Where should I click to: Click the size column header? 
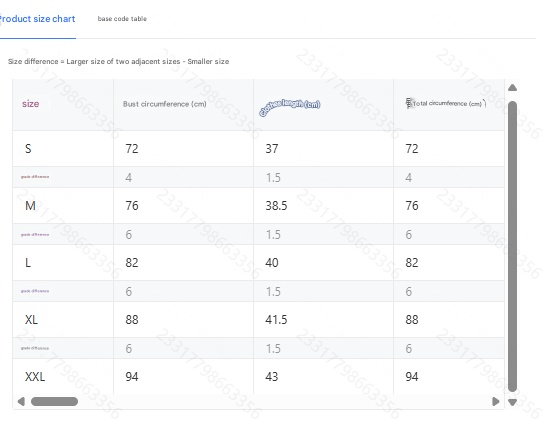[31, 104]
